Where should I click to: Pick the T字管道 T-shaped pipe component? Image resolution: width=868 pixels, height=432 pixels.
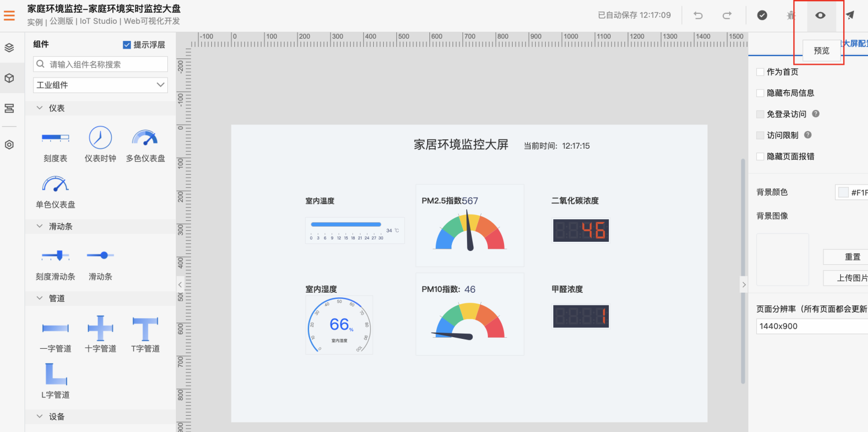point(145,334)
